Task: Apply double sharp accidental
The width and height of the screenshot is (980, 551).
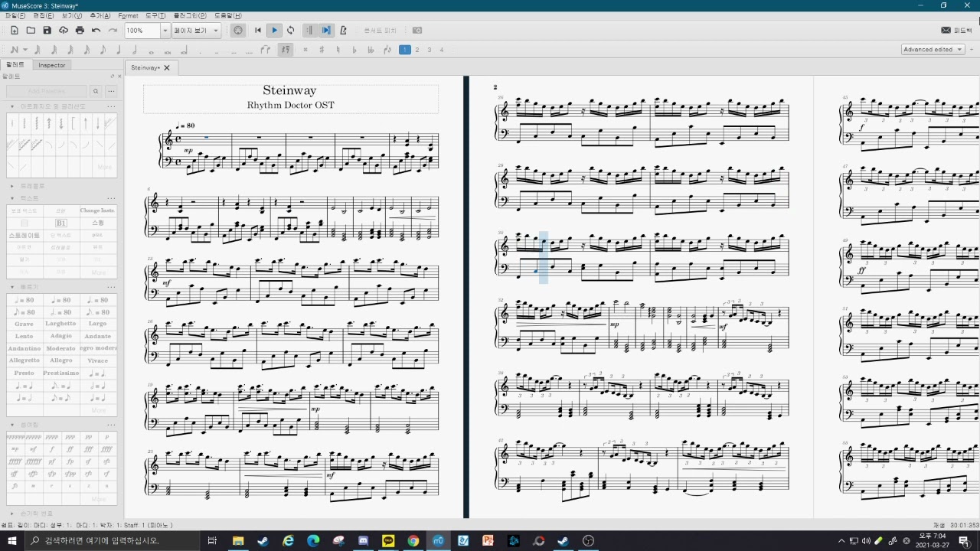Action: (x=305, y=50)
